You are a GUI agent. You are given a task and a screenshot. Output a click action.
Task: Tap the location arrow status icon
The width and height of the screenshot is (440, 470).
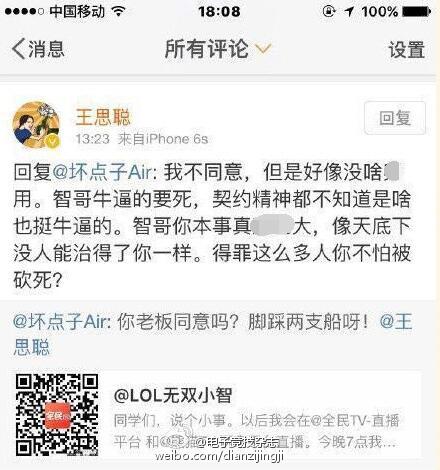pos(349,12)
